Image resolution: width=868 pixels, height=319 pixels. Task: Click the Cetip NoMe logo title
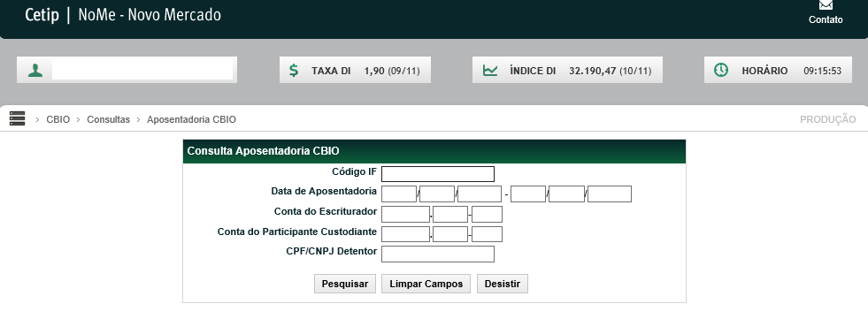pos(123,15)
